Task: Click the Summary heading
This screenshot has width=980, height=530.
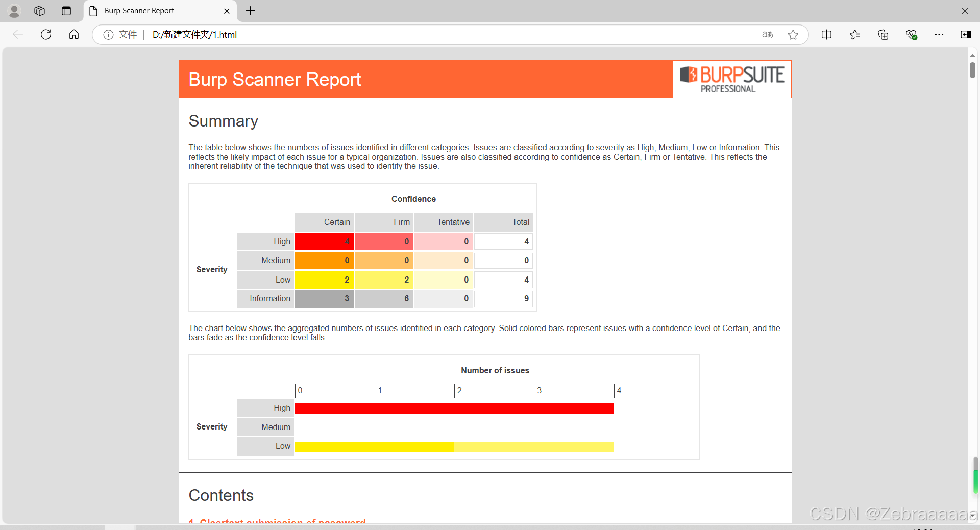Action: 223,121
